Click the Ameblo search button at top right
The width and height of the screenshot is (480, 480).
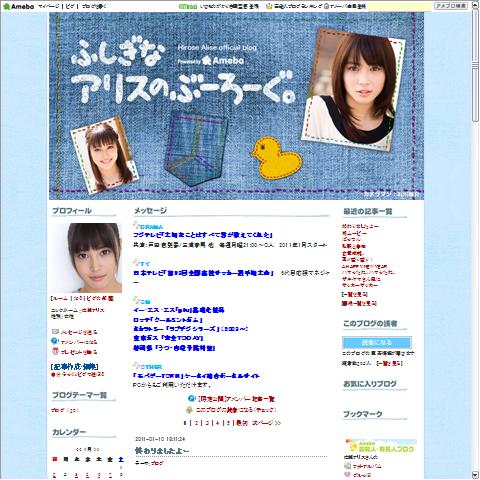coord(451,6)
